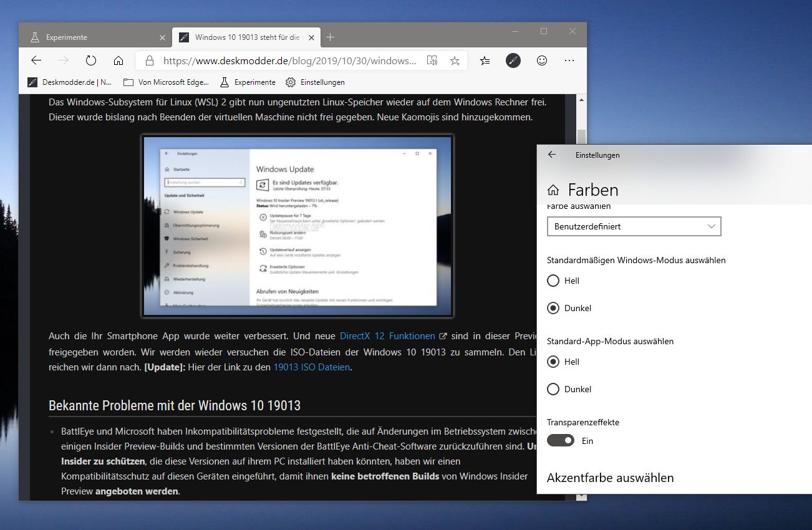Image resolution: width=812 pixels, height=530 pixels.
Task: Click the address bar URL field
Action: (289, 61)
